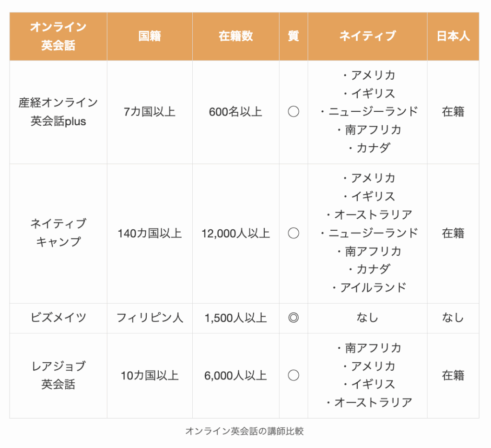Click the 在籍数 column header
The height and width of the screenshot is (448, 491).
(x=235, y=36)
